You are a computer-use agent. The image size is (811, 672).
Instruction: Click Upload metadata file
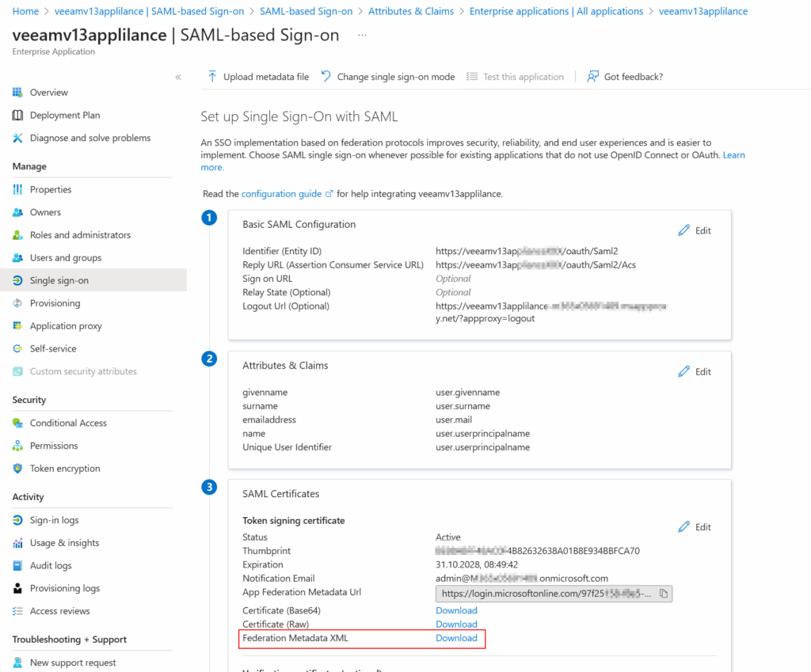click(x=258, y=77)
